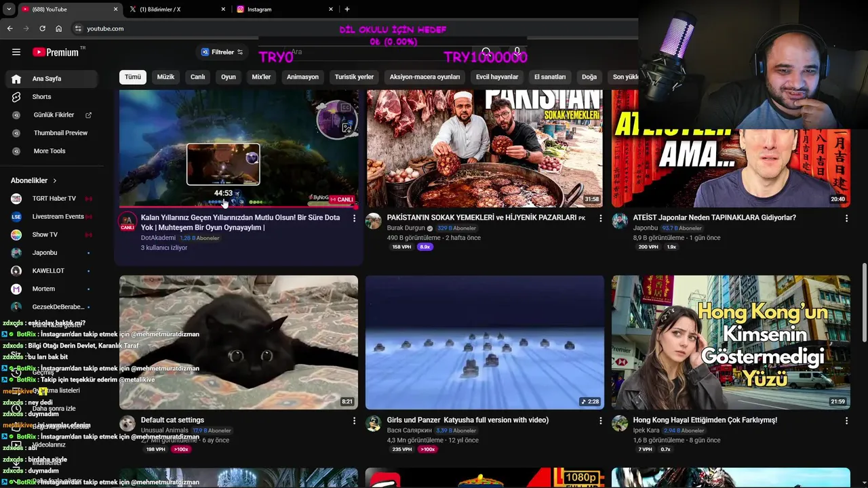Open Hong Kong Hayal Ettiğimden title

coord(705,420)
